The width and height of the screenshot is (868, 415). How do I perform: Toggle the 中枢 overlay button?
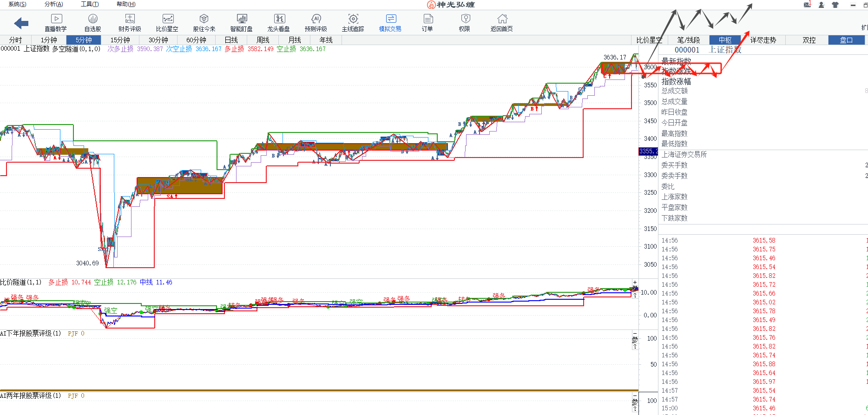tap(725, 40)
